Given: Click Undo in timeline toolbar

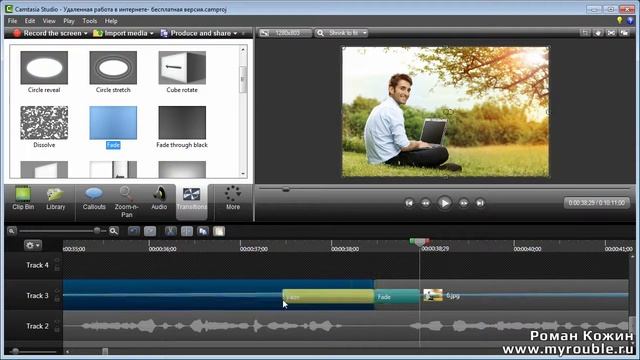Looking at the screenshot, I should point(133,231).
